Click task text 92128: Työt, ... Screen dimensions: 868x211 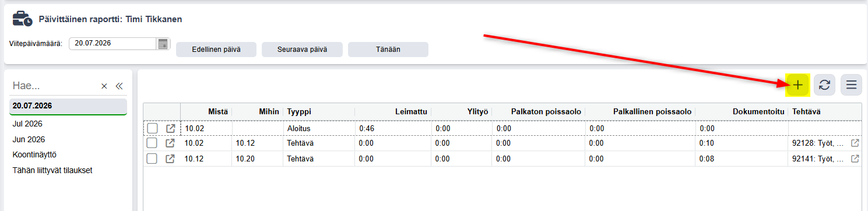tap(817, 143)
